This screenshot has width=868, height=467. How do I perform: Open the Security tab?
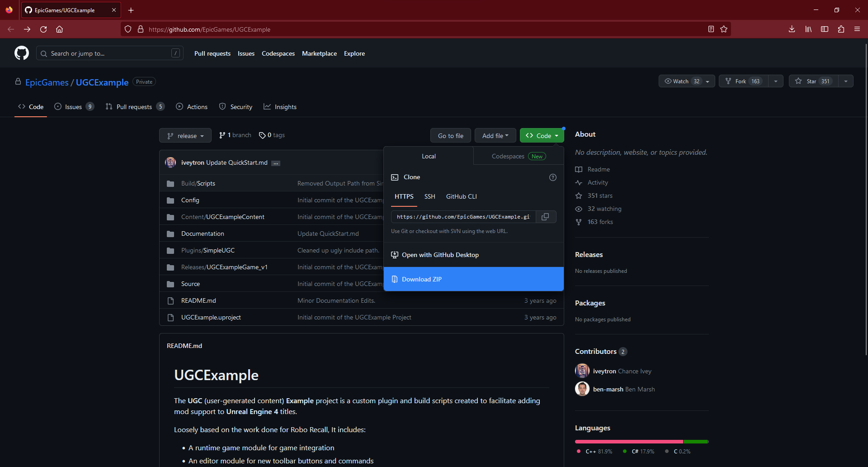coord(236,107)
